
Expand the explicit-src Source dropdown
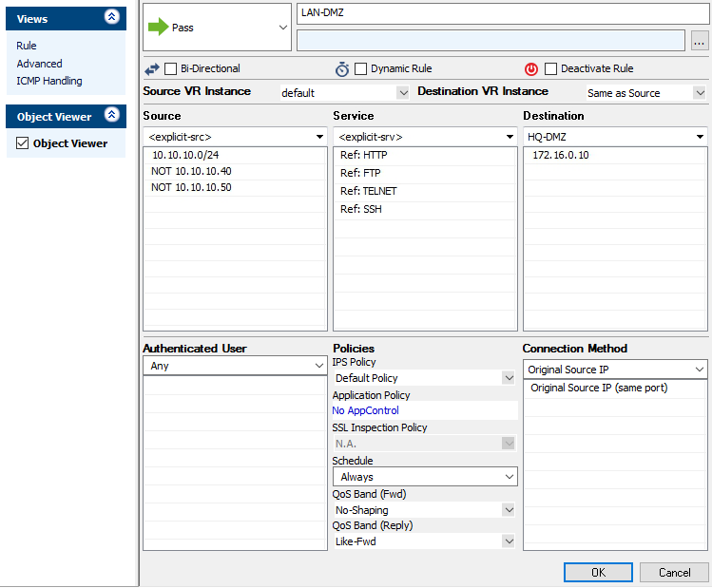pyautogui.click(x=235, y=137)
